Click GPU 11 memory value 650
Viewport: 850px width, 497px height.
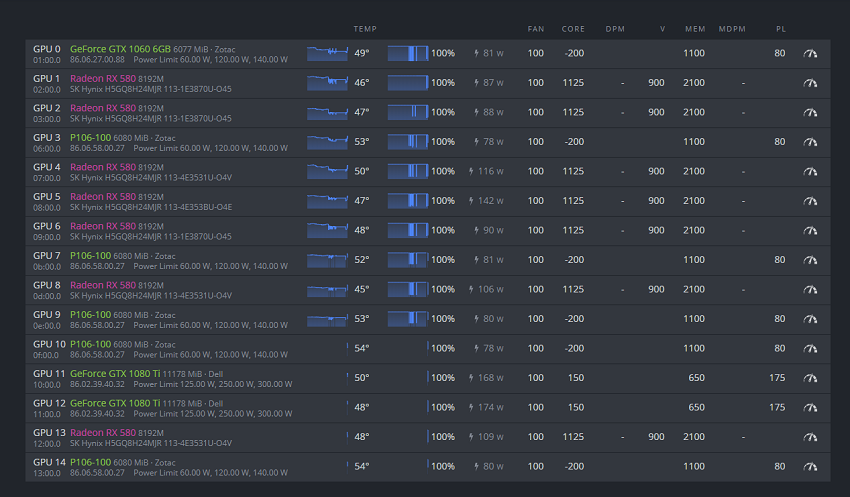click(697, 378)
